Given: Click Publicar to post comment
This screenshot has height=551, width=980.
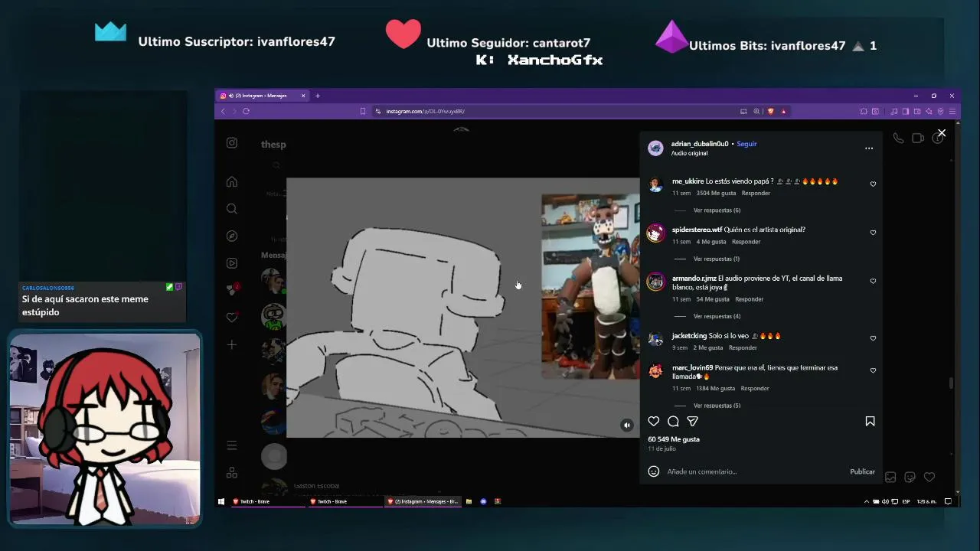Looking at the screenshot, I should [x=862, y=471].
